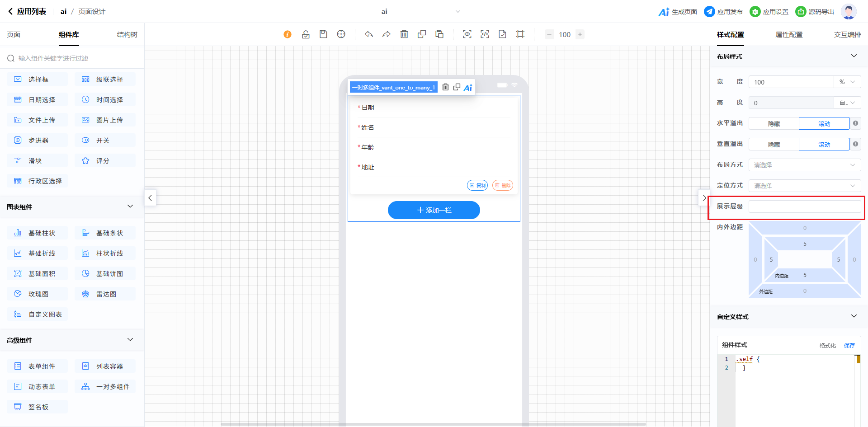Viewport: 868px width, 427px height.
Task: Click 应用发布 in the top bar
Action: (723, 12)
